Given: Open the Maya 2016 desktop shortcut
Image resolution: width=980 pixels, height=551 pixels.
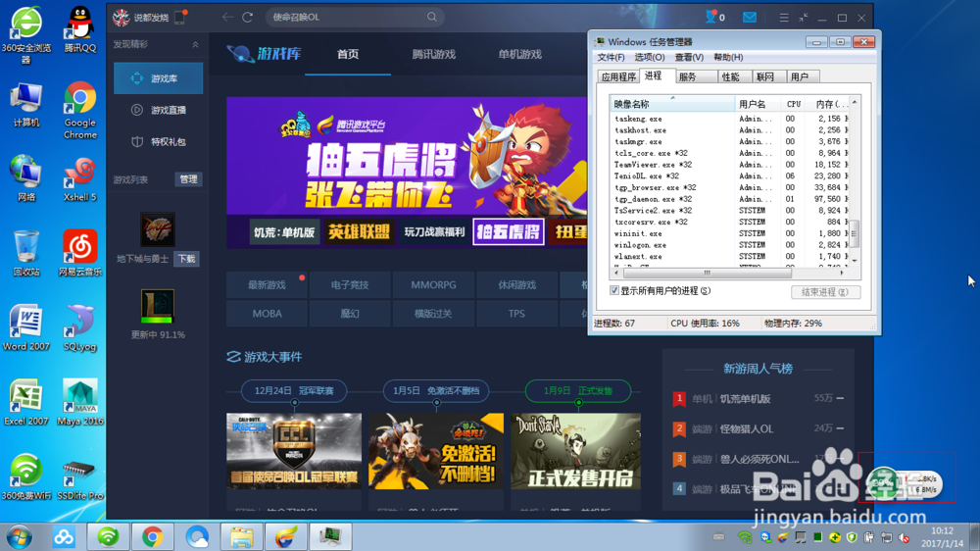Looking at the screenshot, I should (80, 402).
